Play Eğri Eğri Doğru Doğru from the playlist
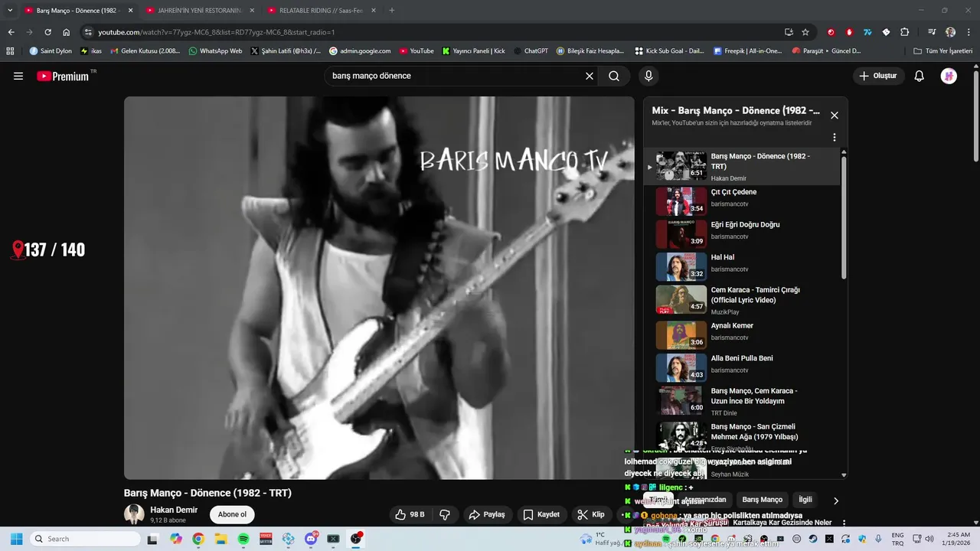Image resolution: width=980 pixels, height=551 pixels. [743, 233]
